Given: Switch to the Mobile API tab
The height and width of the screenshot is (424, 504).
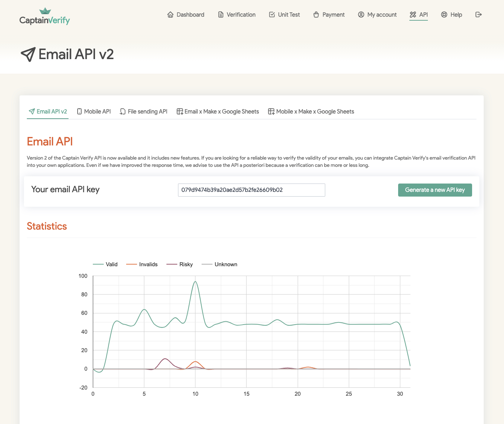Looking at the screenshot, I should [94, 111].
